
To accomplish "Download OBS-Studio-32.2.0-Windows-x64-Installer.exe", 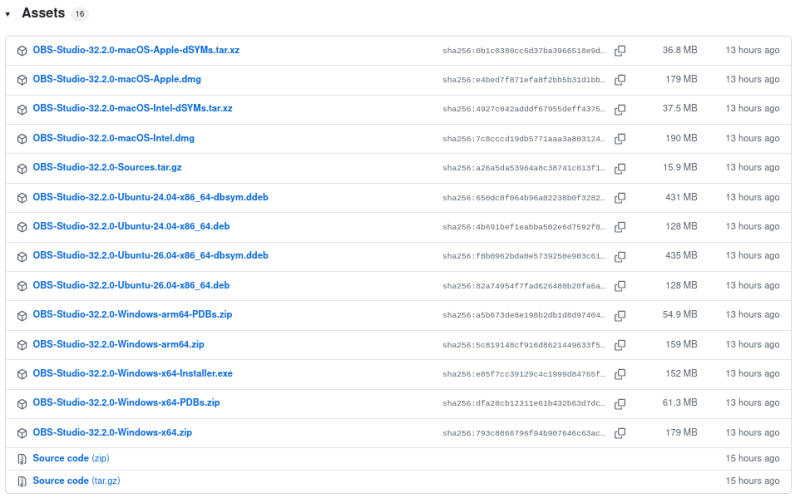I will pos(133,373).
